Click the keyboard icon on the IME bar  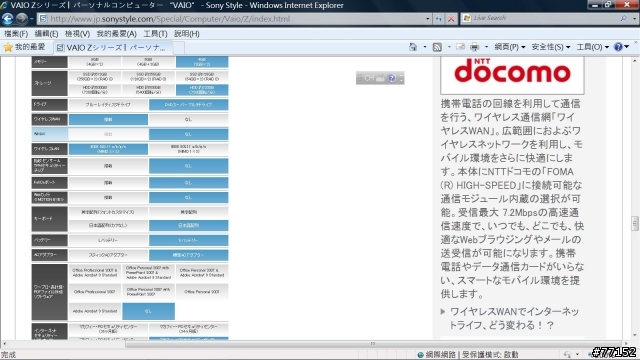pyautogui.click(x=380, y=78)
